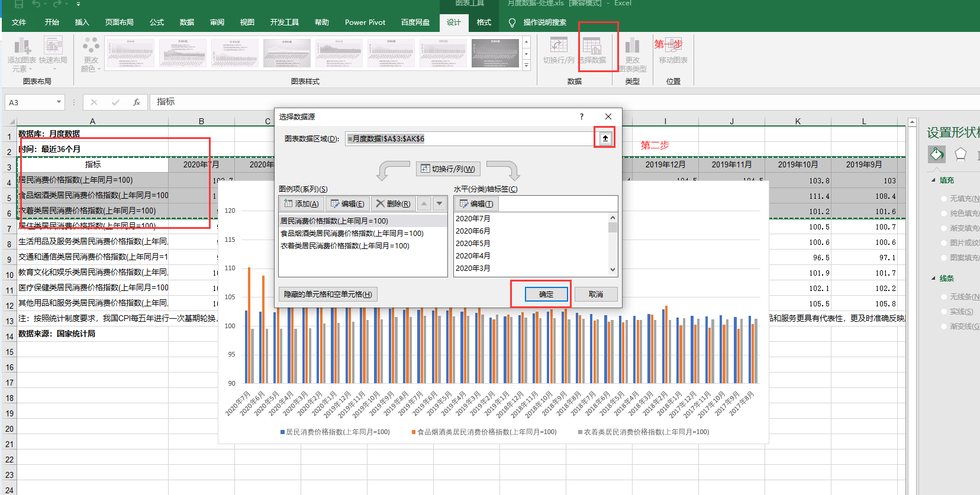
Task: Click the formula bar cancel X icon
Action: (x=94, y=102)
